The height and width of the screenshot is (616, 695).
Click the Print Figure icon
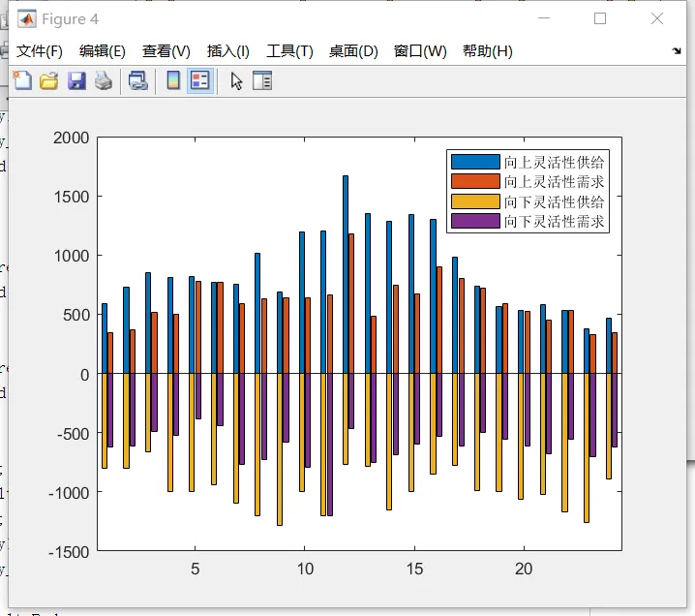point(104,80)
